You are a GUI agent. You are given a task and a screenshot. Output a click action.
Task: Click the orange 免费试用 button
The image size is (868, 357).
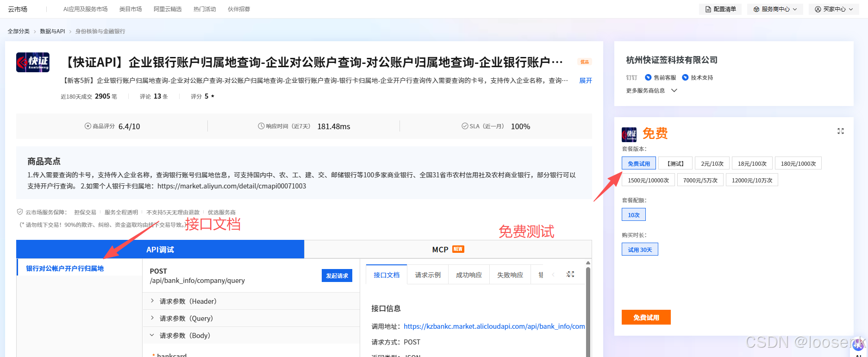[646, 317]
